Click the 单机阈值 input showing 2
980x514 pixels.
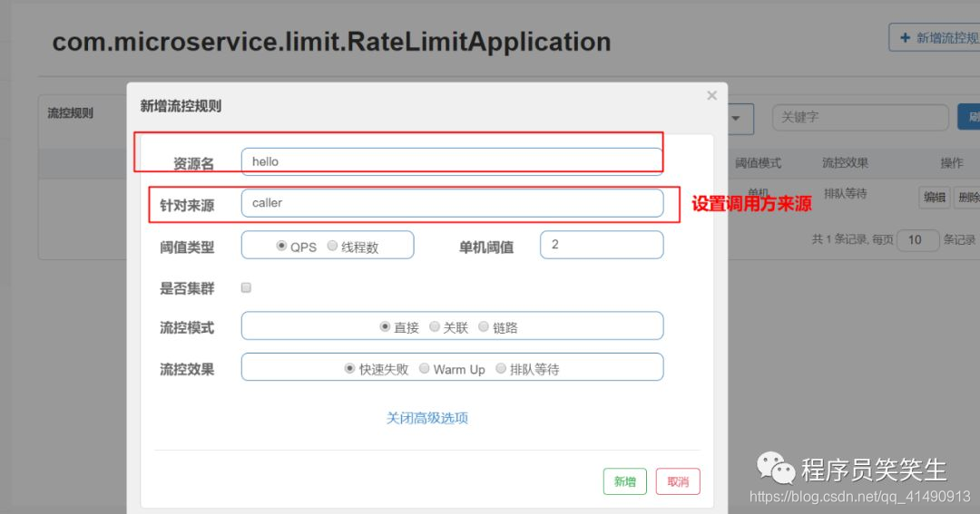pos(602,245)
